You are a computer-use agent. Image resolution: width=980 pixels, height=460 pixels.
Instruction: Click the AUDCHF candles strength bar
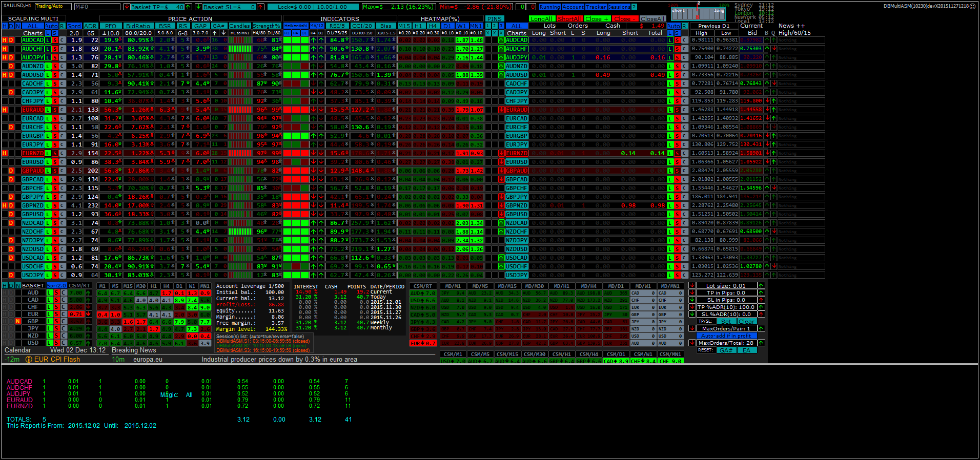(239, 49)
